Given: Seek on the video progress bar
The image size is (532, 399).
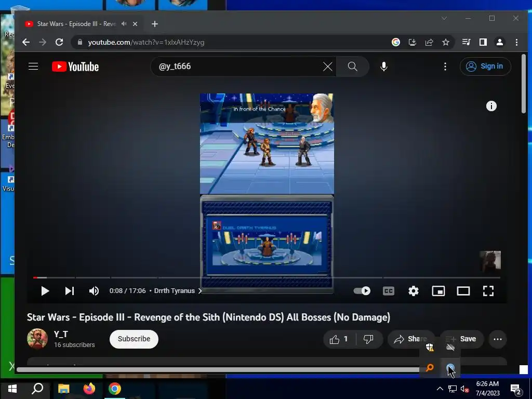Looking at the screenshot, I should [x=267, y=277].
